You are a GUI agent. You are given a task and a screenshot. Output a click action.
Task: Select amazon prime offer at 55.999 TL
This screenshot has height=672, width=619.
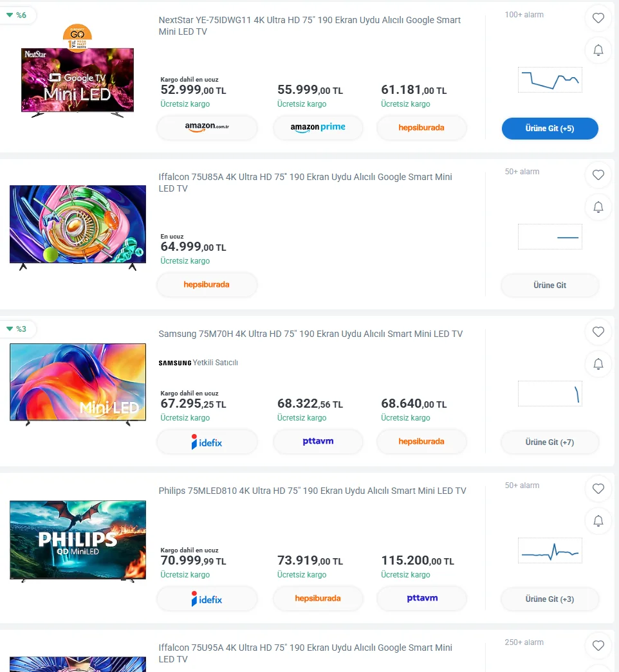(318, 127)
